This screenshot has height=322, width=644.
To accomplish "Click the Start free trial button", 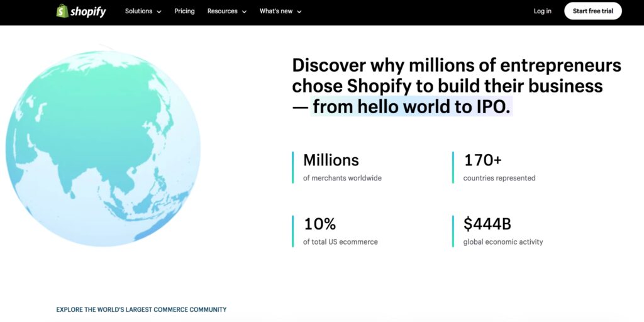I will (x=593, y=11).
